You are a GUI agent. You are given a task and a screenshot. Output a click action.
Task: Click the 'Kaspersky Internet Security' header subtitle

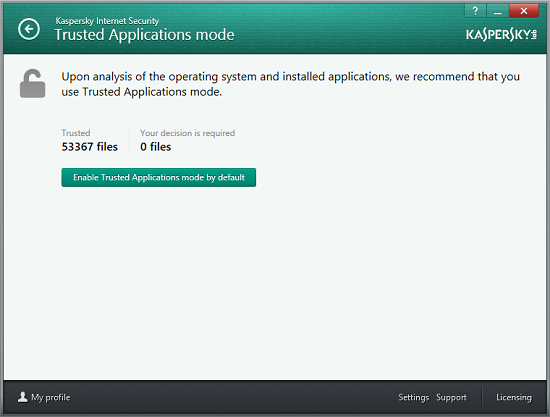107,21
